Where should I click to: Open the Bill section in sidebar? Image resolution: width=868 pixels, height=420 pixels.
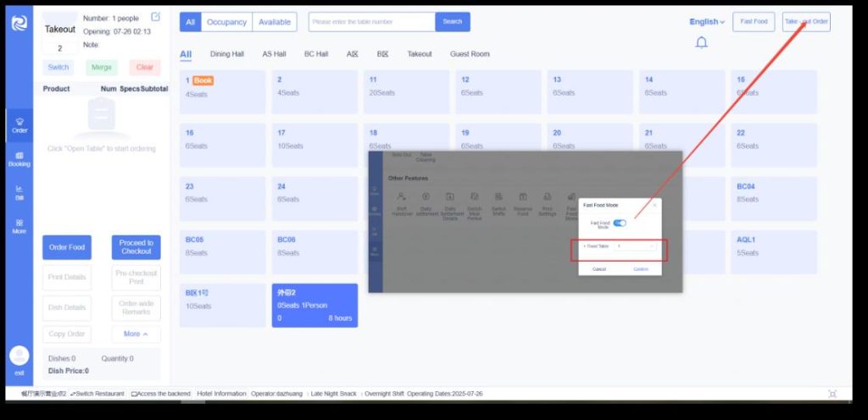point(19,192)
